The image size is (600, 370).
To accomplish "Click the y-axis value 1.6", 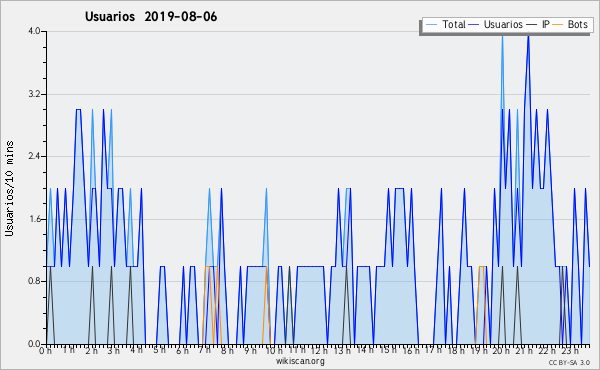I will 34,219.
